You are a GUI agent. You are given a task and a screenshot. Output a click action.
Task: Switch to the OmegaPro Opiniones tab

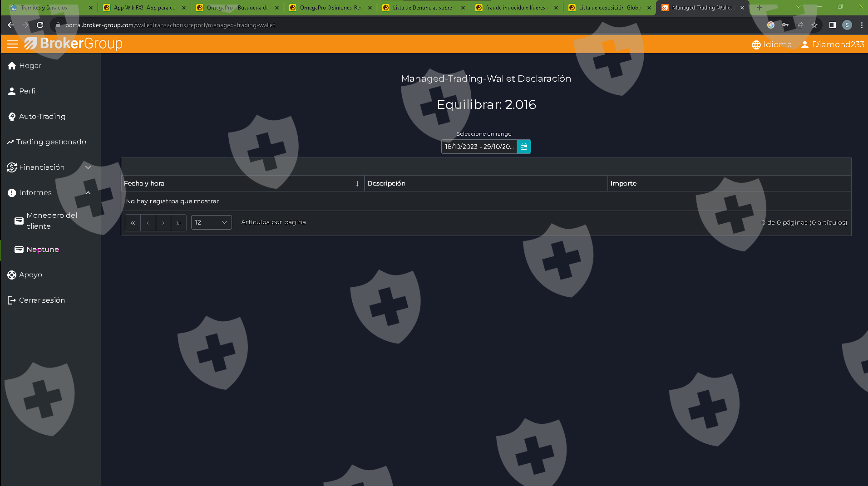point(330,8)
